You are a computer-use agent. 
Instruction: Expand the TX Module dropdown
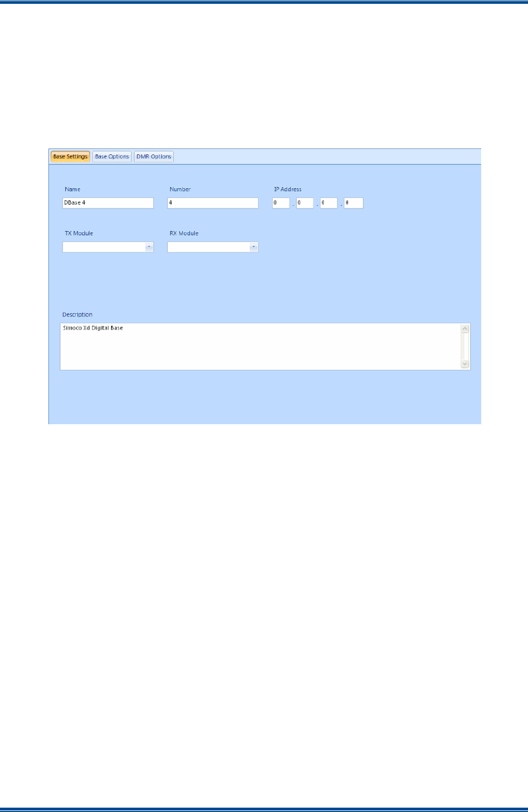[x=149, y=247]
